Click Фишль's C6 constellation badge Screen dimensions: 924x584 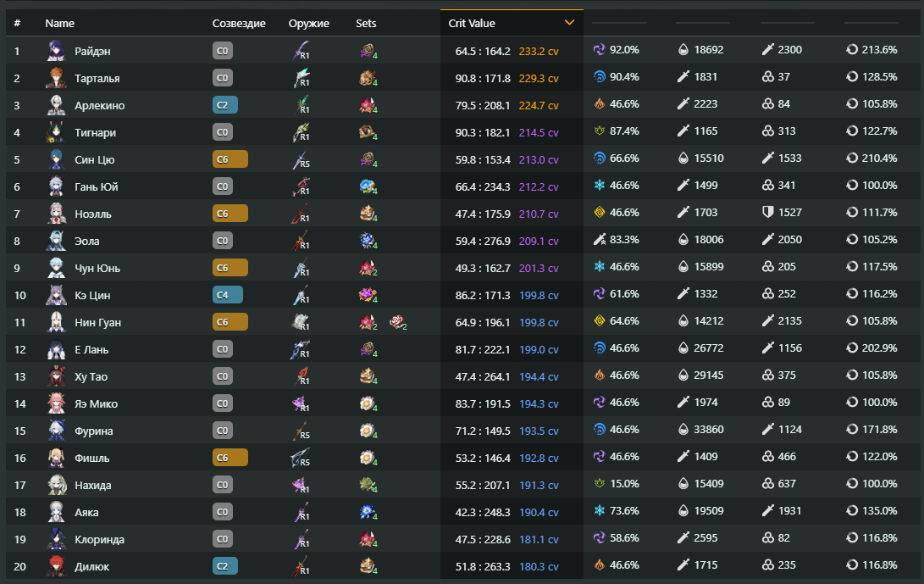230,458
